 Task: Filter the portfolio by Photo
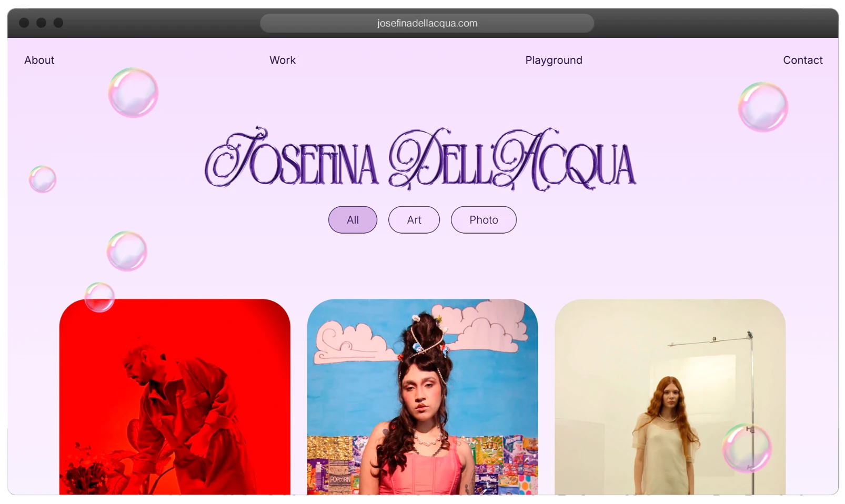[x=484, y=219]
